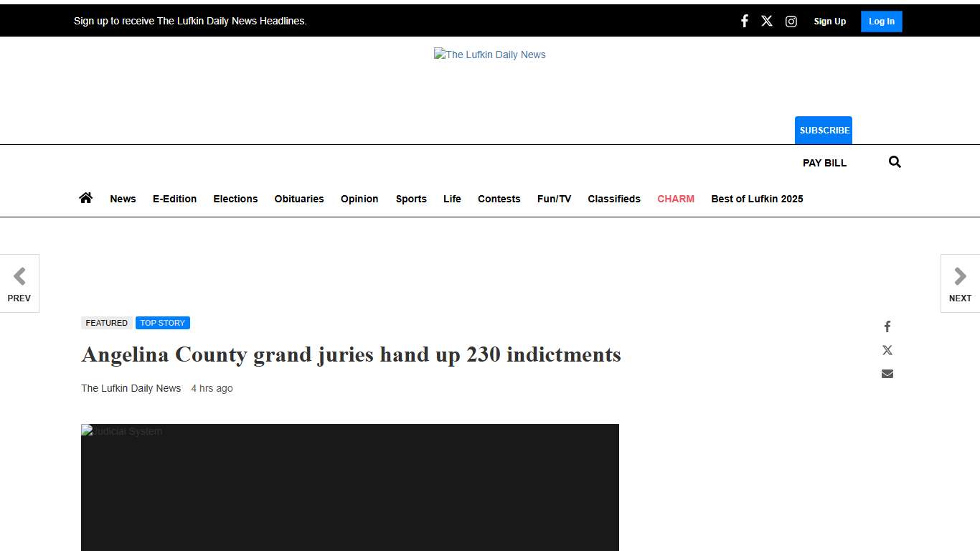980x551 pixels.
Task: Email the article using envelope icon
Action: pos(887,373)
